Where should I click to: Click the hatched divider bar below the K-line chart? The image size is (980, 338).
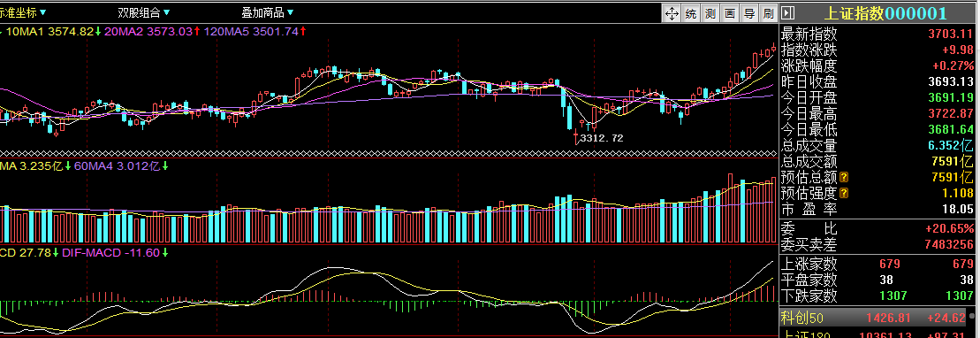pos(389,153)
